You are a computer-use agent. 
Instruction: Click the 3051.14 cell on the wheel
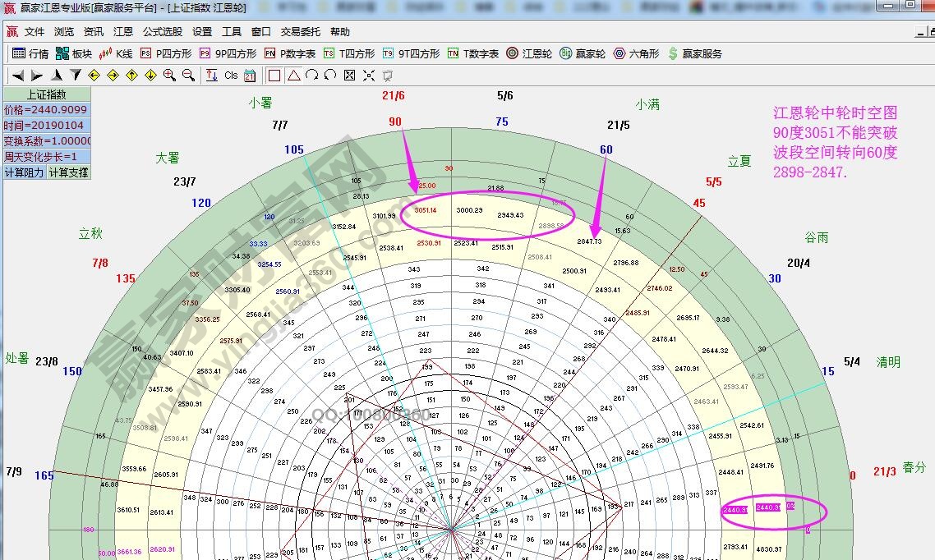(x=425, y=210)
